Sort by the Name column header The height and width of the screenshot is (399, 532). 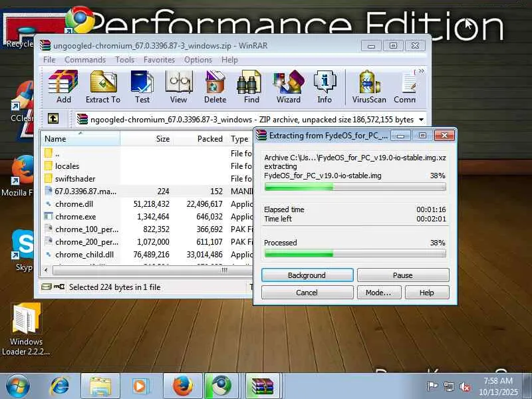(80, 139)
